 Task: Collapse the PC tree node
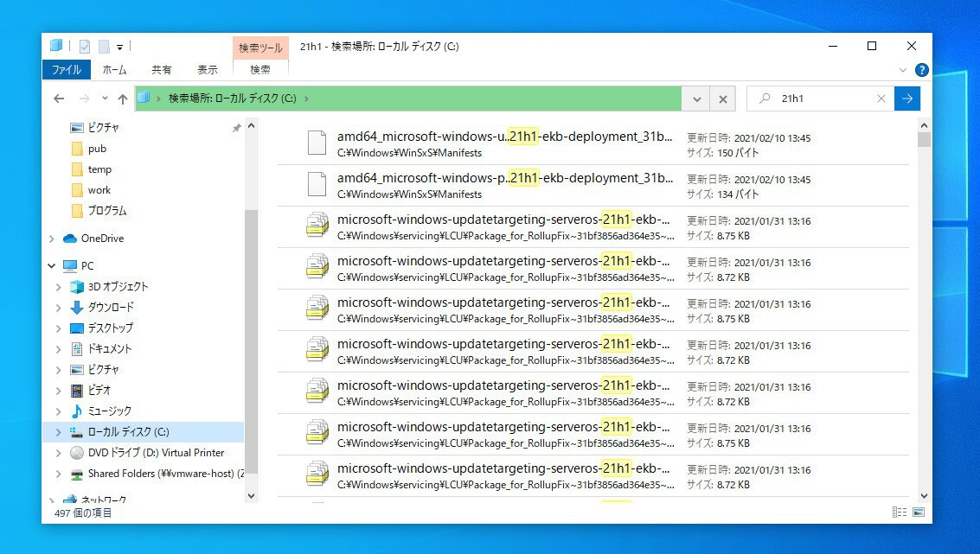51,266
